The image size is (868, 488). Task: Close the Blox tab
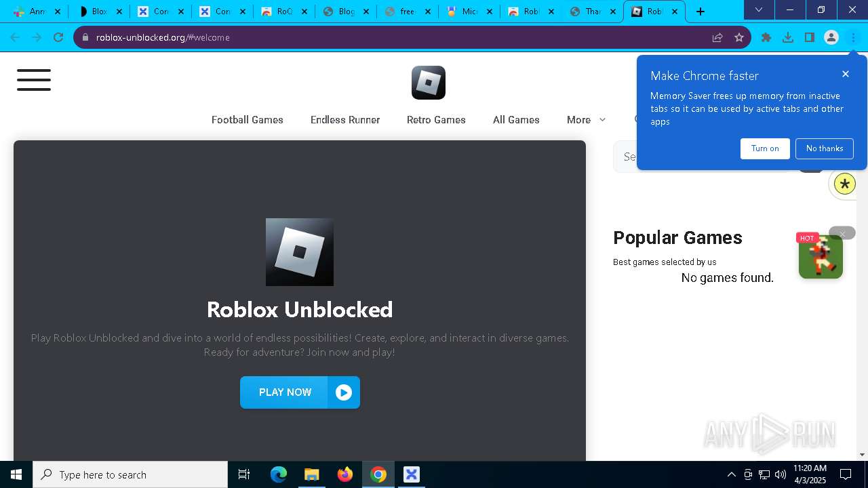click(119, 12)
